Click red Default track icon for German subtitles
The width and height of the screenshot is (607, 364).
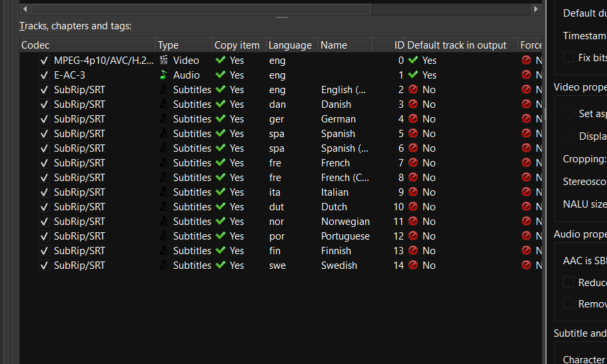(x=413, y=119)
